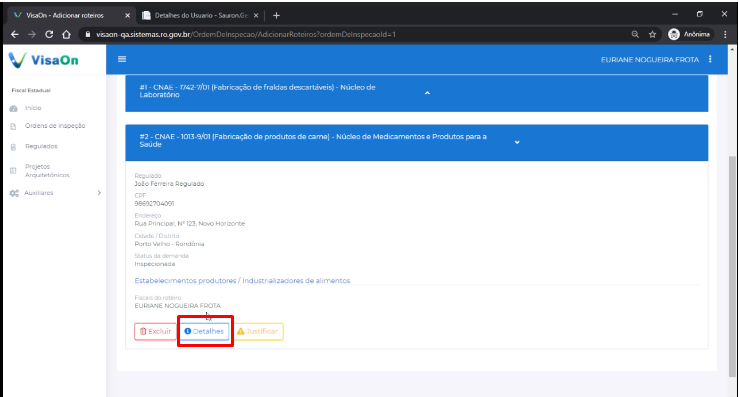The height and width of the screenshot is (397, 738).
Task: Click the name João Ferreira Regulado
Action: 169,184
